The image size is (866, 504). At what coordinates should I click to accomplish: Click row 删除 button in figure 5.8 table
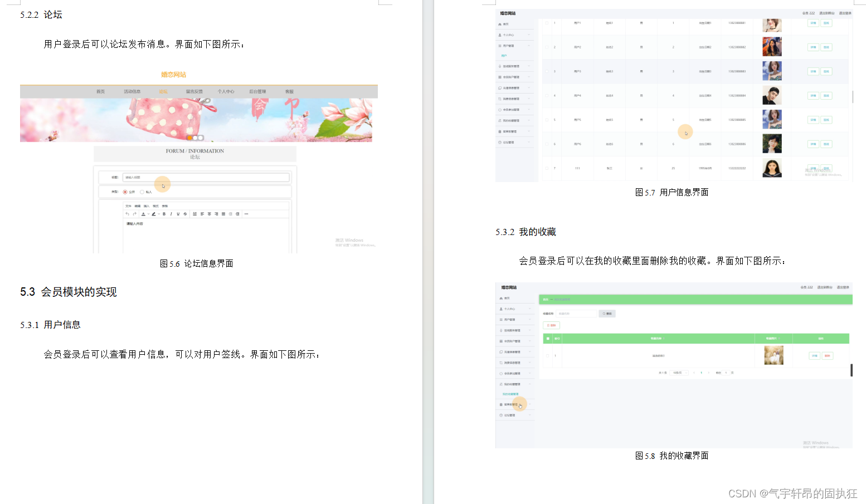pyautogui.click(x=828, y=356)
